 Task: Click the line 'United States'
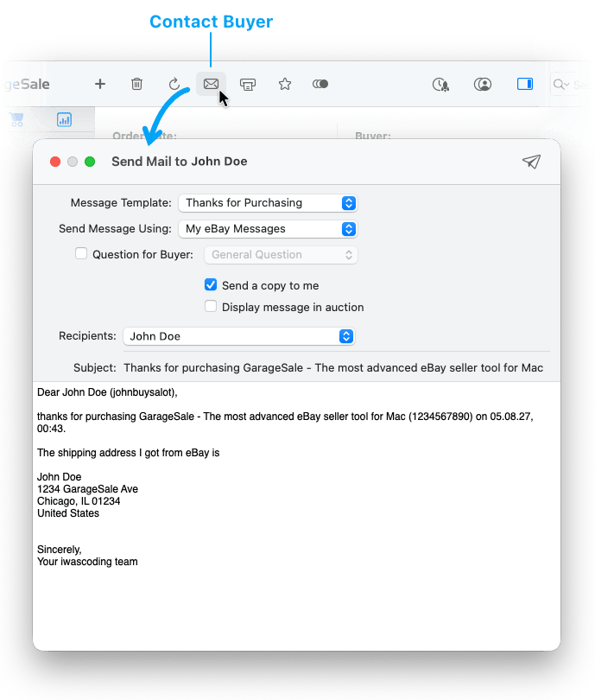[x=68, y=513]
